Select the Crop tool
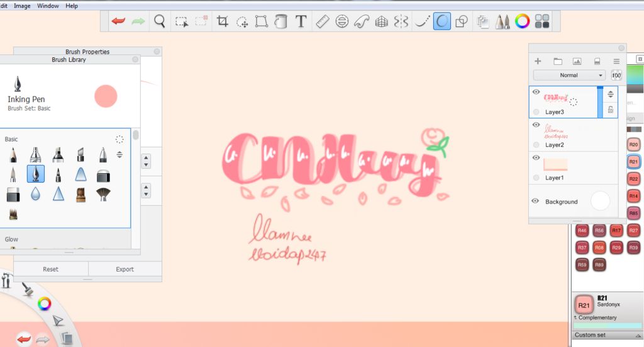 pyautogui.click(x=222, y=21)
